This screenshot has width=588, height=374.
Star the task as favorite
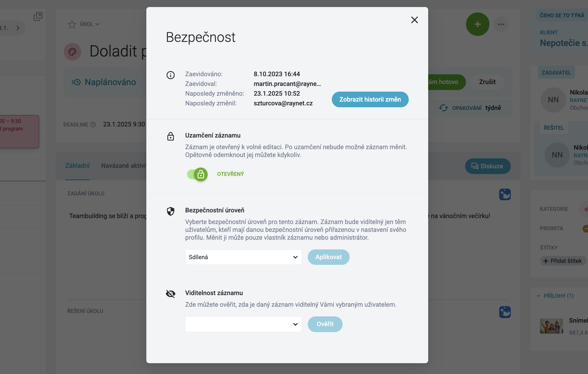(72, 24)
